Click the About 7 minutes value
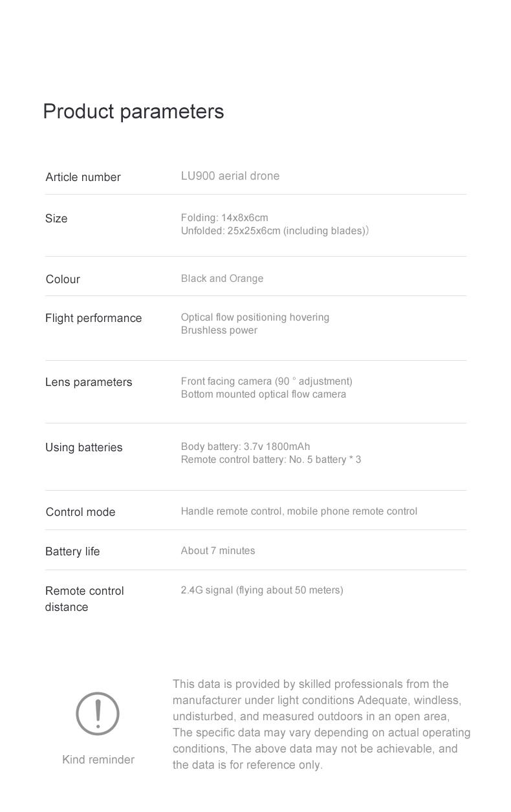The width and height of the screenshot is (511, 812). click(218, 551)
